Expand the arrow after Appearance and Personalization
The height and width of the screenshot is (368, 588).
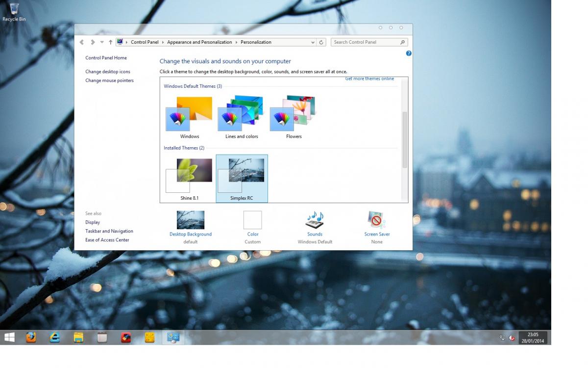click(x=236, y=42)
